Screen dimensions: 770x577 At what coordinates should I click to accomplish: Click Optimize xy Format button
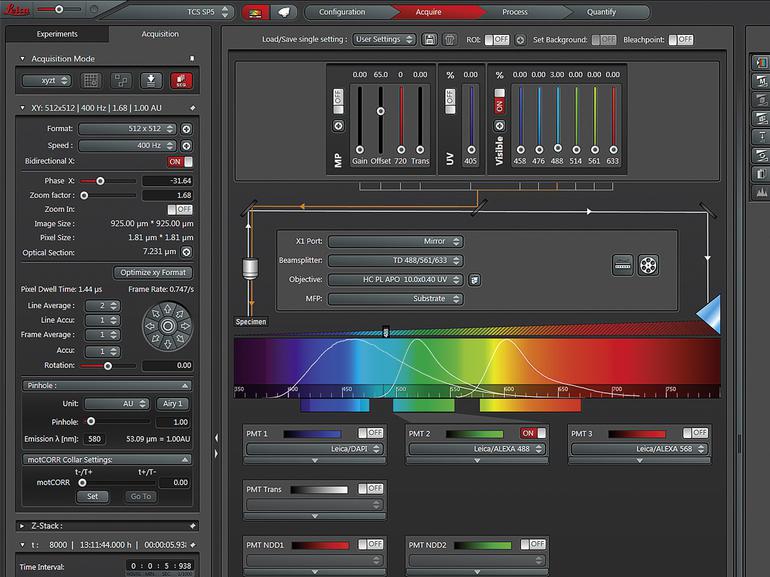pyautogui.click(x=153, y=273)
